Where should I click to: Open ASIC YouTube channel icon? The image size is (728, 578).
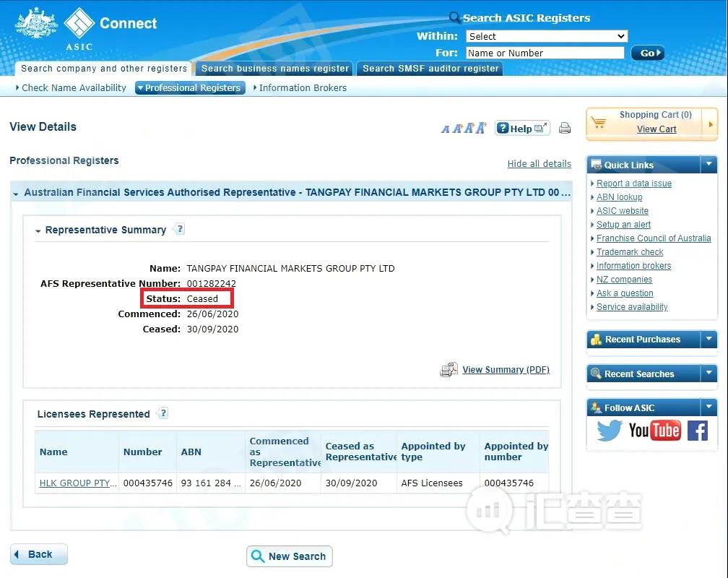(x=654, y=431)
